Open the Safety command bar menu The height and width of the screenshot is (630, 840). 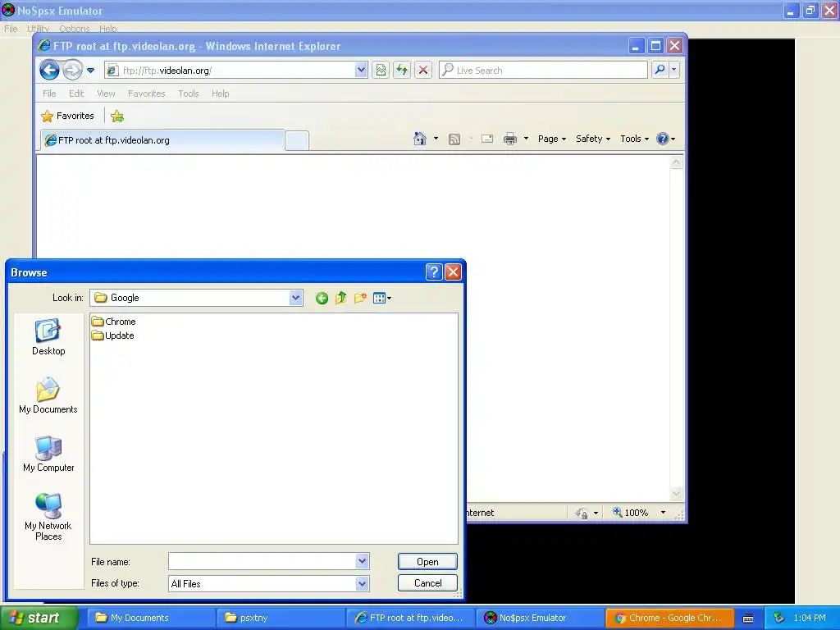point(593,139)
